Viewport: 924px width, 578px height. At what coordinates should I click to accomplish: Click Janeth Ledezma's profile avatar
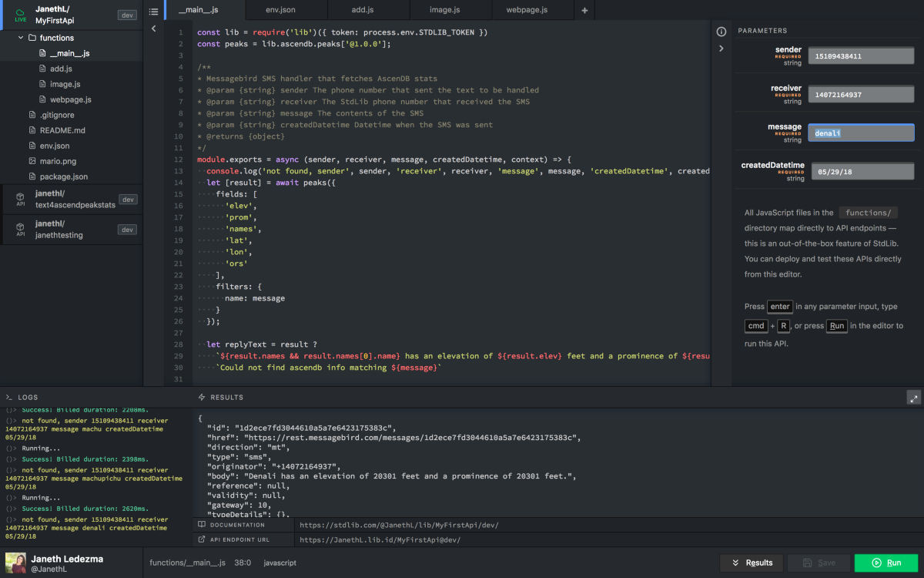point(15,563)
